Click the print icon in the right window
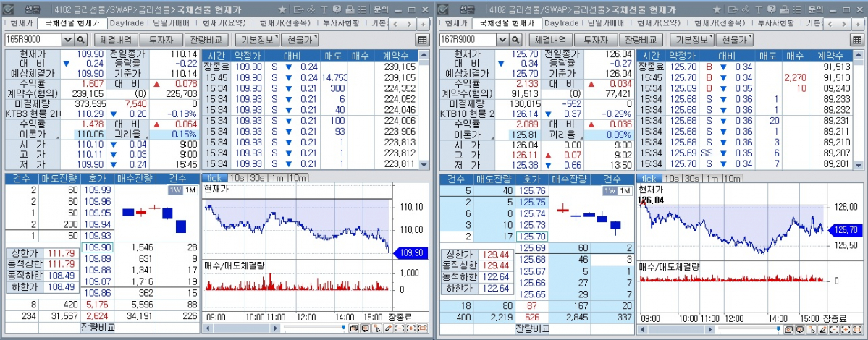Image resolution: width=868 pixels, height=340 pixels. 783,9
